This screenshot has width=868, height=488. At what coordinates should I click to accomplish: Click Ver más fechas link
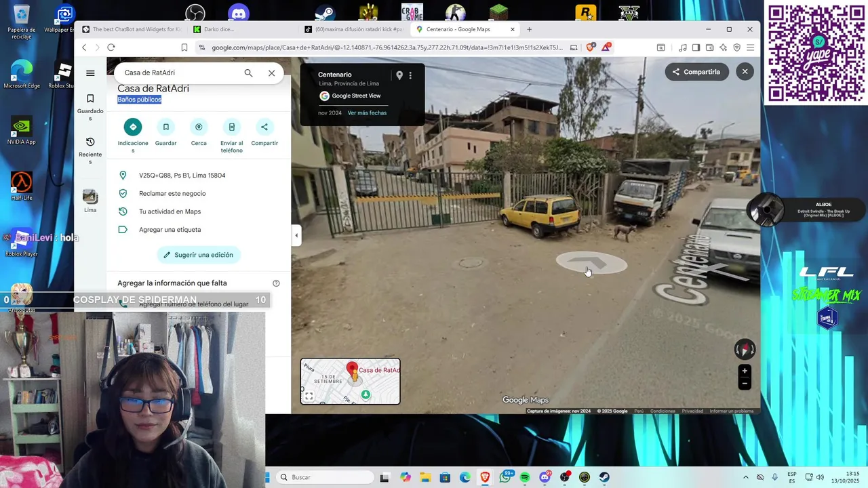coord(367,113)
